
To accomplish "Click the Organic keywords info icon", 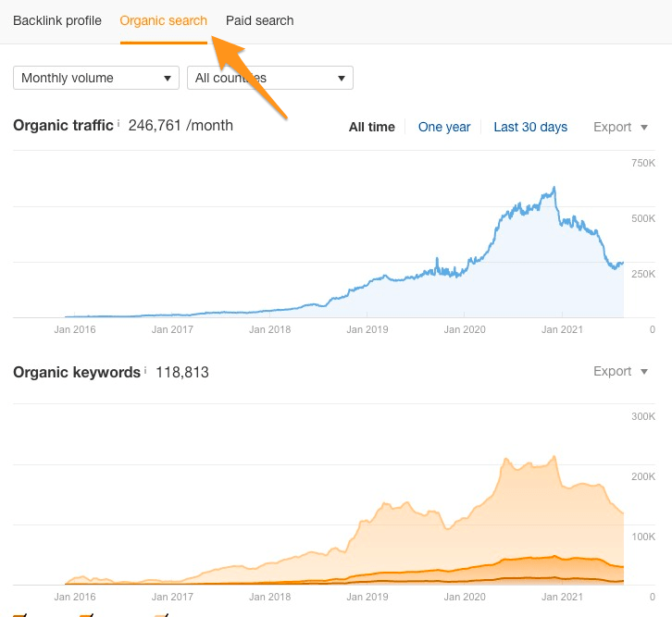I will tap(145, 370).
